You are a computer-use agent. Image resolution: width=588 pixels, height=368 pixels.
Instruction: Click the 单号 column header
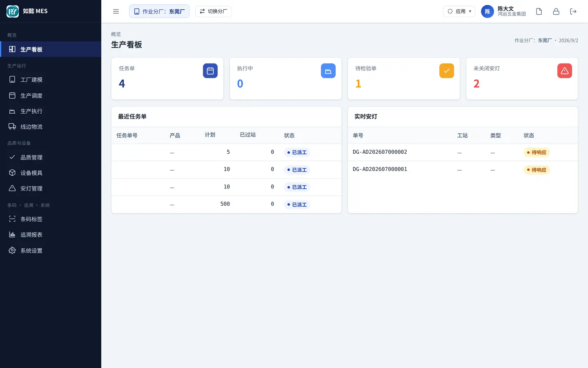[x=358, y=135]
